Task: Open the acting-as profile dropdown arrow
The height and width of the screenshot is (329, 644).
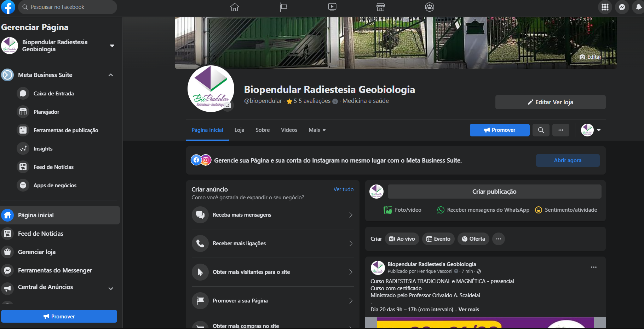Action: (599, 130)
